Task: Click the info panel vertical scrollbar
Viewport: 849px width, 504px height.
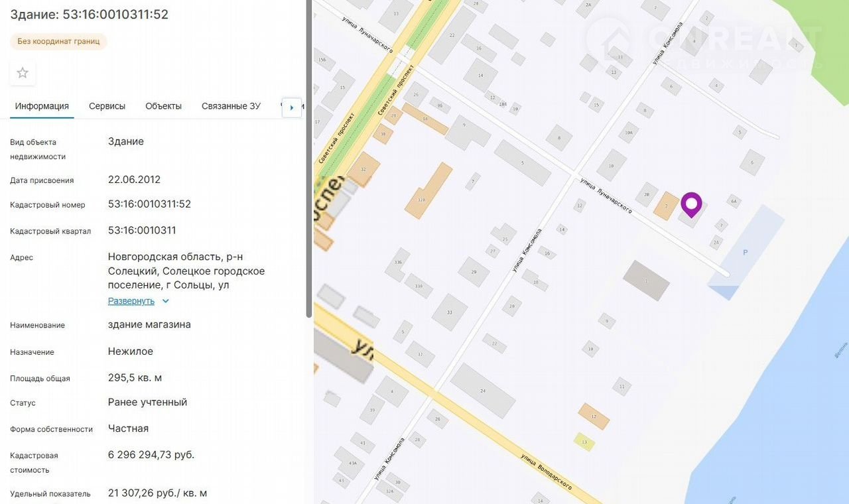Action: tap(308, 159)
